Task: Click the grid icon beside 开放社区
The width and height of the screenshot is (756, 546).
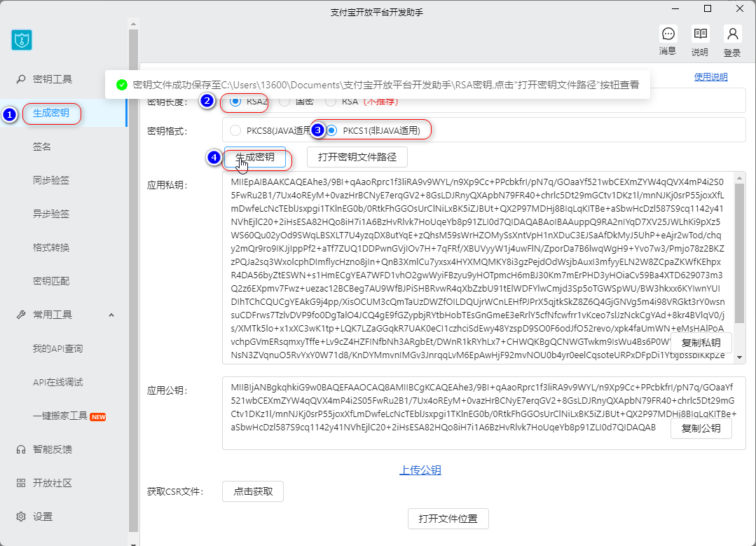Action: tap(21, 483)
